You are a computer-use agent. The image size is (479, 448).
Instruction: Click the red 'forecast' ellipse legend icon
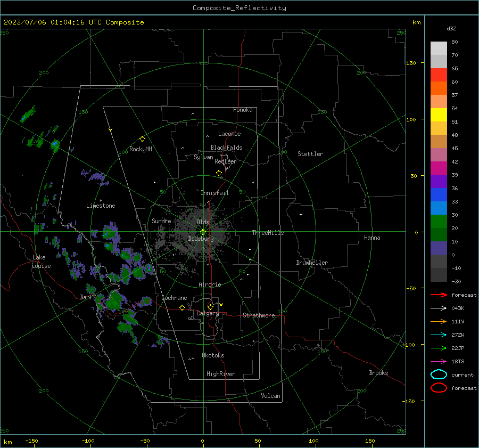pyautogui.click(x=439, y=388)
